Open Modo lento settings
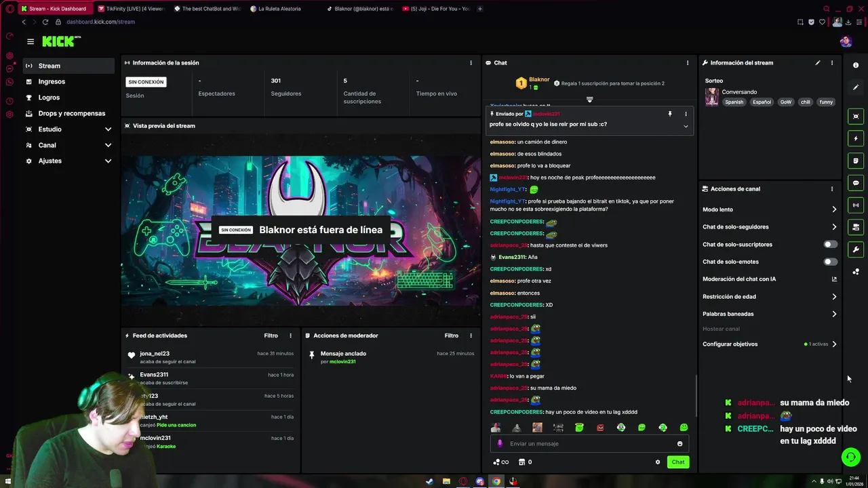Viewport: 868px width, 488px height. coord(770,209)
